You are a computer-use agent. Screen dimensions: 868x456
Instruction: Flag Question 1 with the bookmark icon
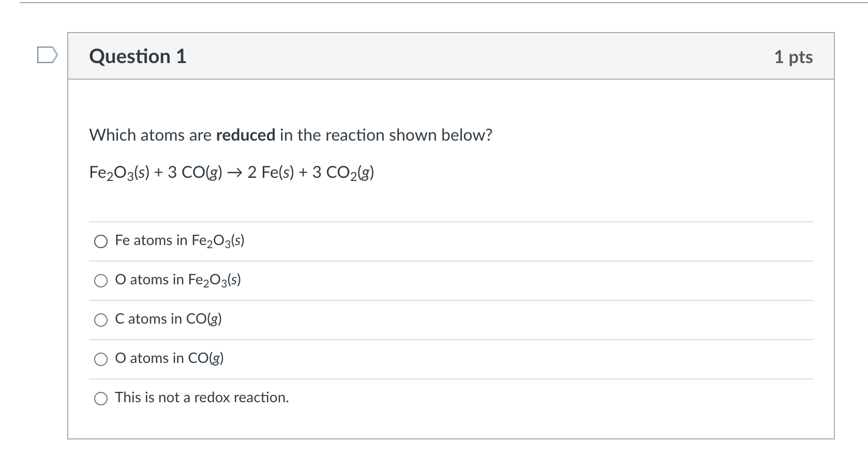tap(47, 55)
